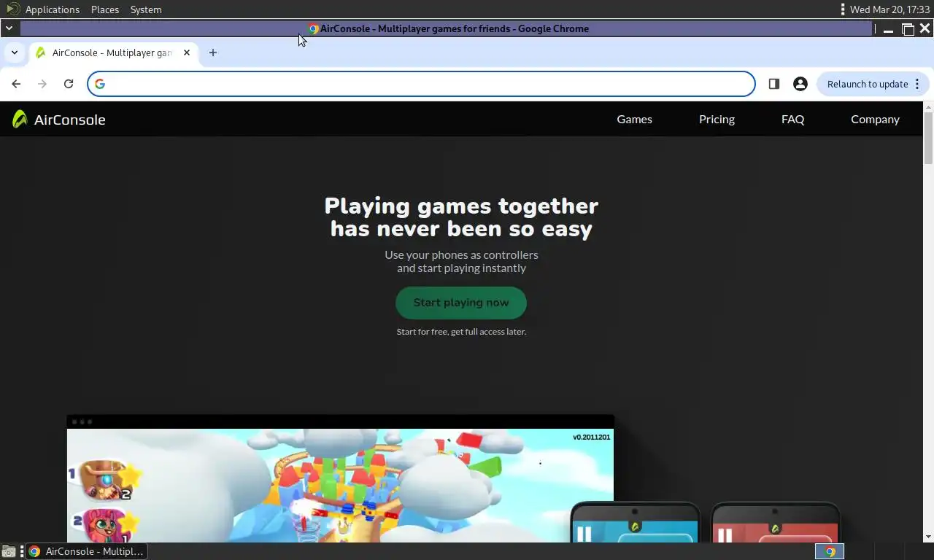Click the blue phone controller image

tap(635, 522)
